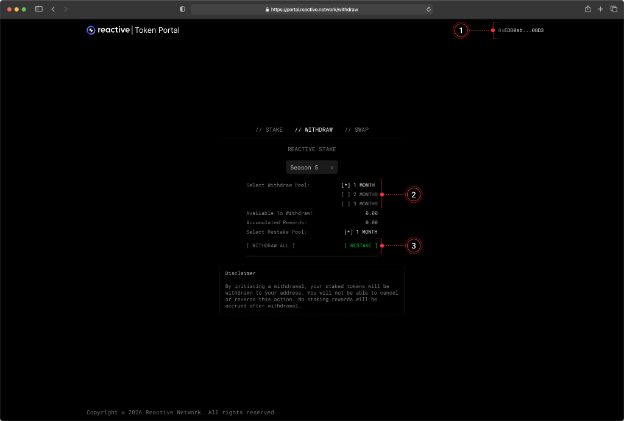This screenshot has height=421, width=624.
Task: Open the browser share icon
Action: click(588, 9)
